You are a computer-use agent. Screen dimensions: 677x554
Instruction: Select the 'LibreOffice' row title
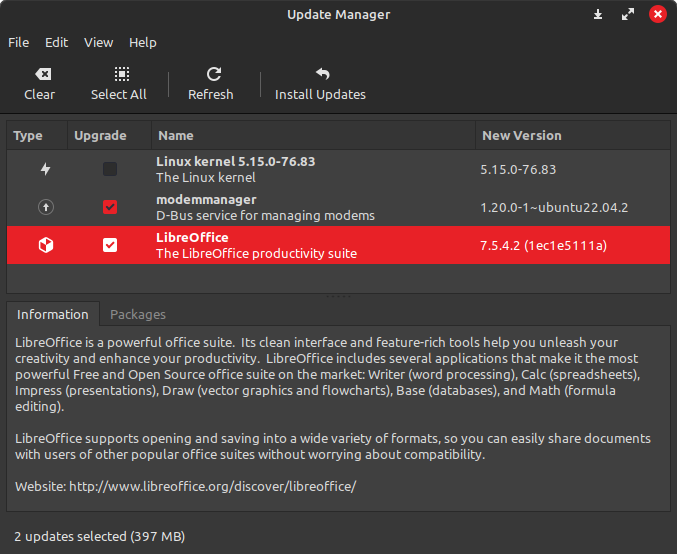click(x=192, y=237)
